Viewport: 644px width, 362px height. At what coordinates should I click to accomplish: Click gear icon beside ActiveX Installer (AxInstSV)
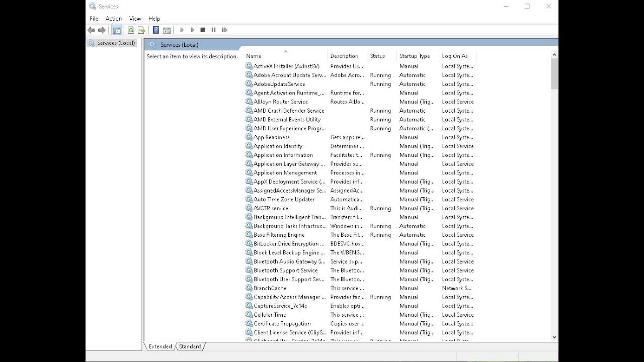point(249,66)
